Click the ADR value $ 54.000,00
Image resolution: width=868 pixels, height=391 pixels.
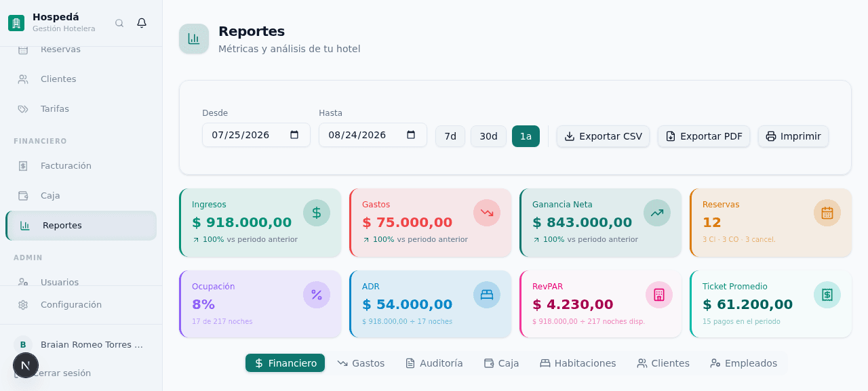[x=407, y=304]
